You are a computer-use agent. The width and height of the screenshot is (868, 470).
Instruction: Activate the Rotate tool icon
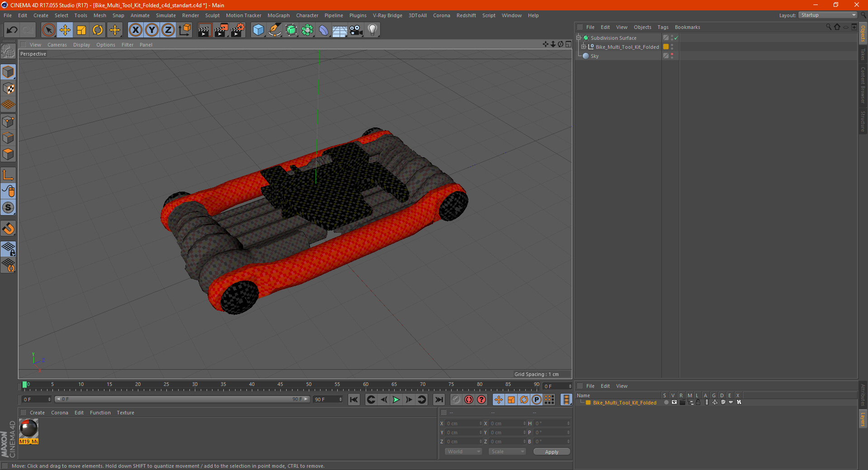coord(98,30)
